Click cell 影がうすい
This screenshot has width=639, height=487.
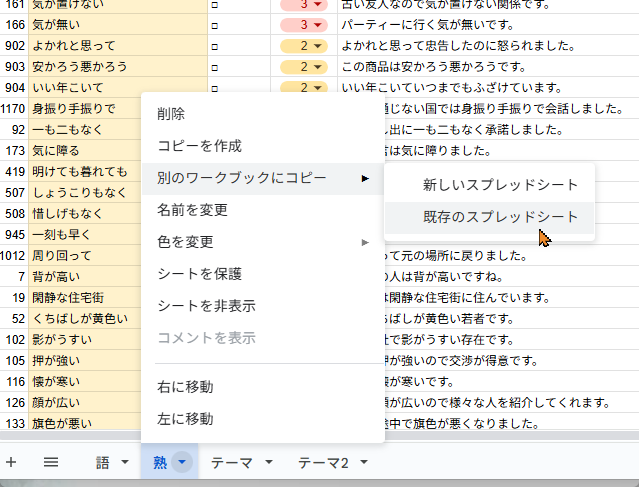pos(85,340)
